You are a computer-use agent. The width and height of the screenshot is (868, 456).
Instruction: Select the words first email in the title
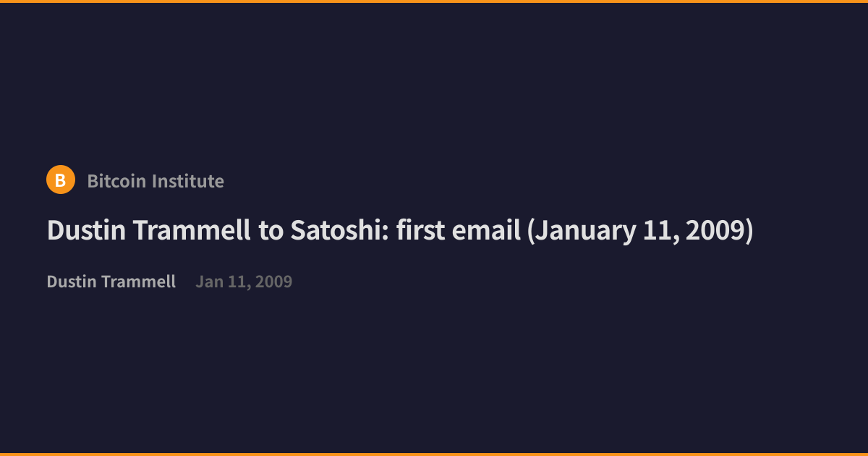point(458,231)
